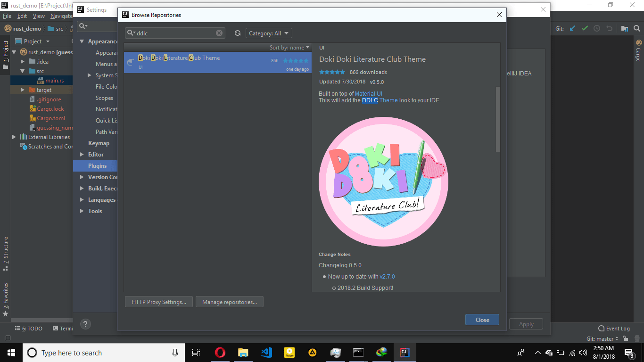Image resolution: width=644 pixels, height=362 pixels.
Task: Expand the .idea folder
Action: click(x=23, y=62)
